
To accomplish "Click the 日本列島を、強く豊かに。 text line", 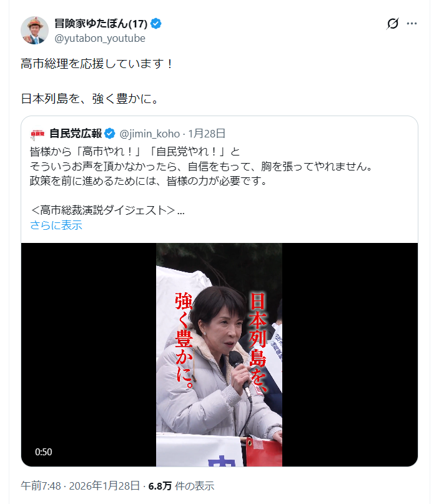I will [x=90, y=99].
